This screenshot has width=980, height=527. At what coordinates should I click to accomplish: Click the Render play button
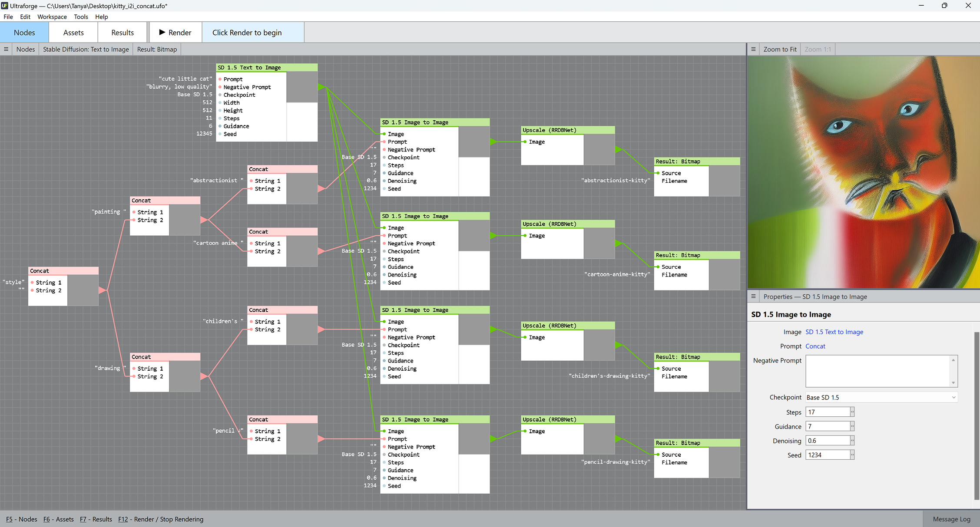[x=175, y=33]
